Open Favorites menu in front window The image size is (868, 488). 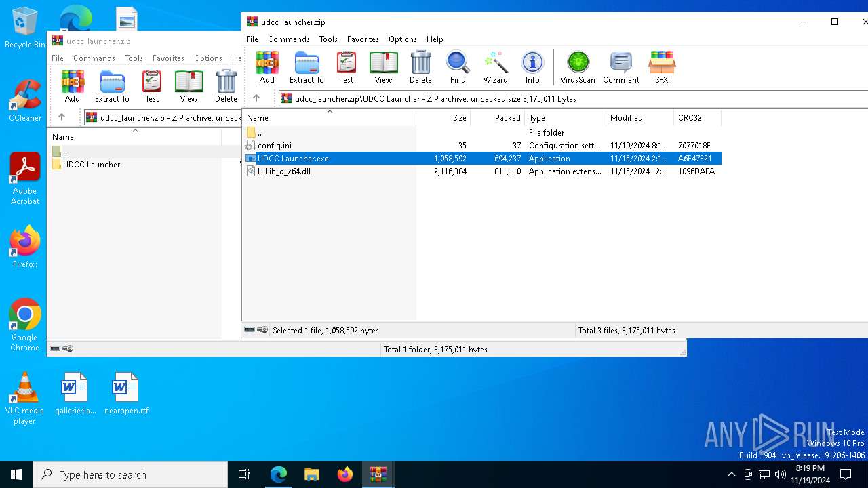[363, 39]
